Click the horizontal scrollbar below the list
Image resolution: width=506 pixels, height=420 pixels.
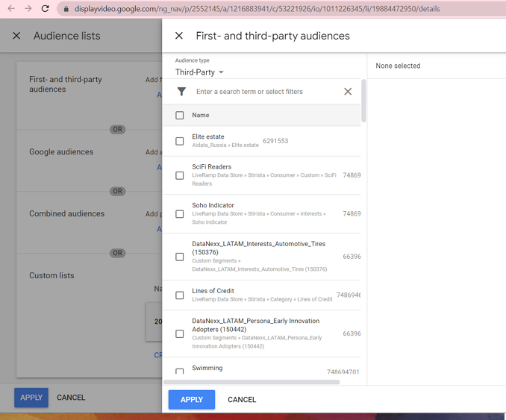(x=252, y=382)
